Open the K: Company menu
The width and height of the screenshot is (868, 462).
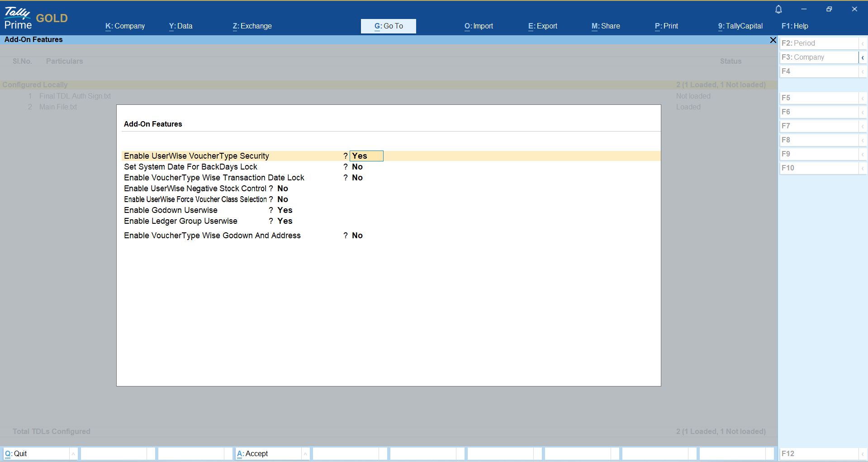(x=125, y=26)
